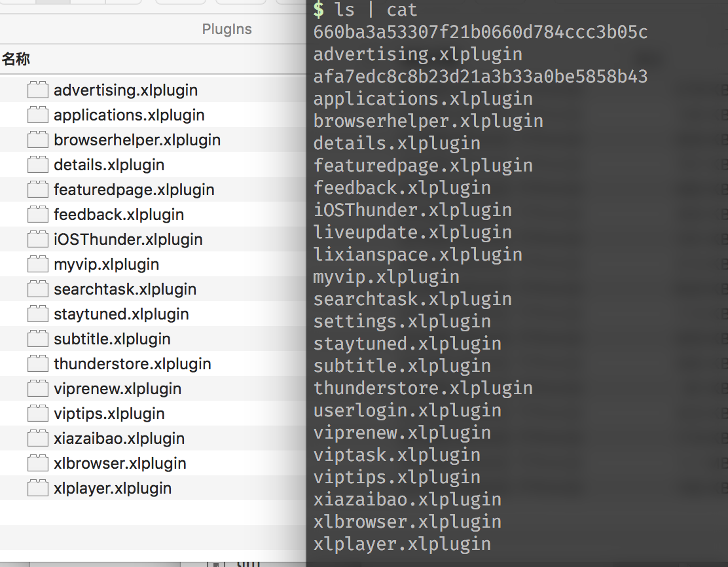Select browserhelper.xlplugin name in Finder list
The width and height of the screenshot is (728, 567).
click(x=137, y=140)
